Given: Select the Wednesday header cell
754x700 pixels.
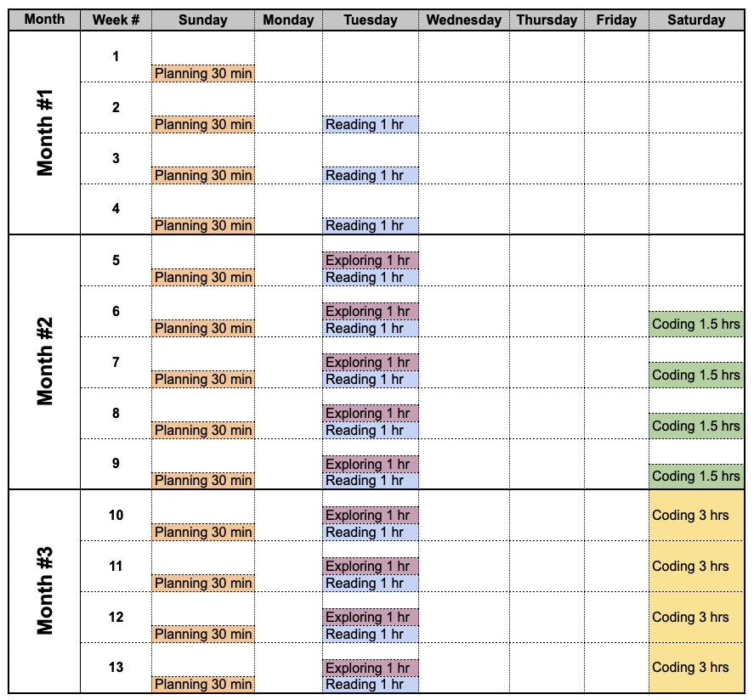Looking at the screenshot, I should coord(464,20).
